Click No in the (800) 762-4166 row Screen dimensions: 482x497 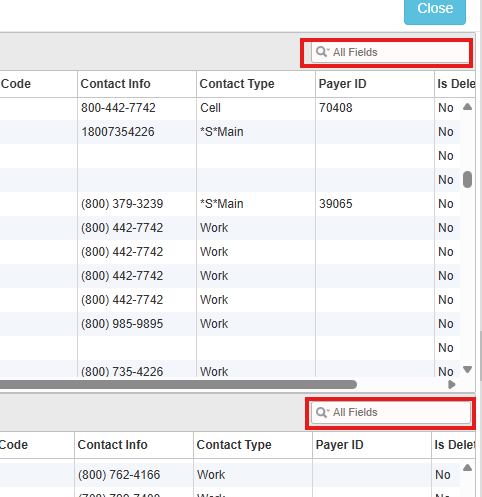(x=443, y=475)
